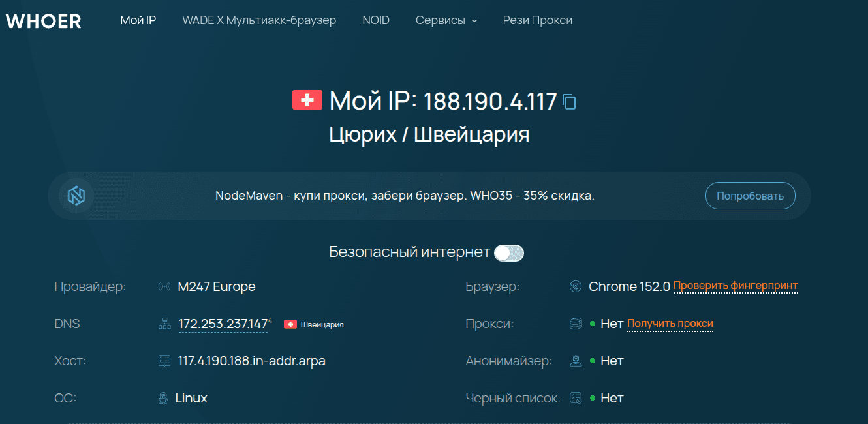
Task: Click the Цюрих / Швейцария location text
Action: (x=429, y=134)
